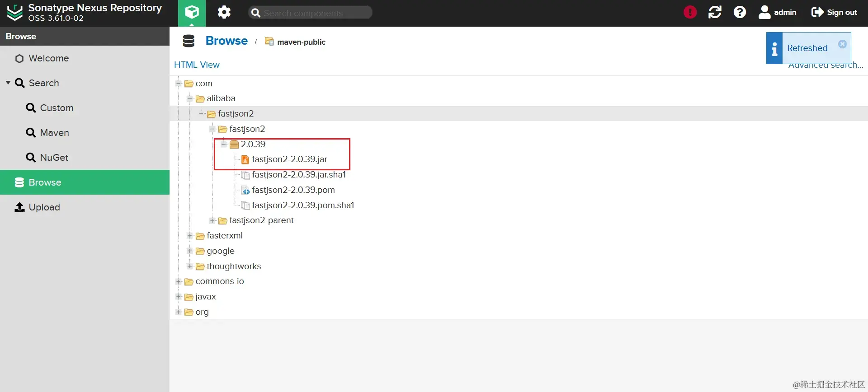This screenshot has width=868, height=392.
Task: Select fastjson2-2.0.39.pom.sha1 file
Action: pyautogui.click(x=303, y=205)
